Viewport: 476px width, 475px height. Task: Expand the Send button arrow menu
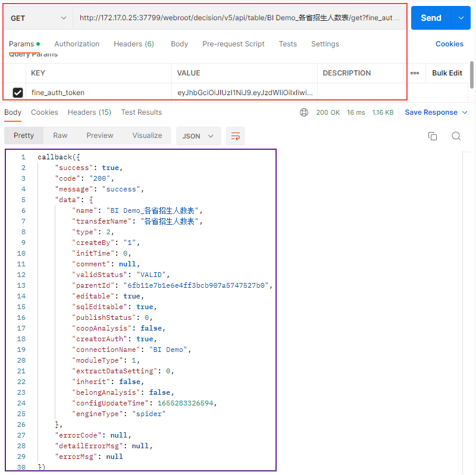click(461, 18)
